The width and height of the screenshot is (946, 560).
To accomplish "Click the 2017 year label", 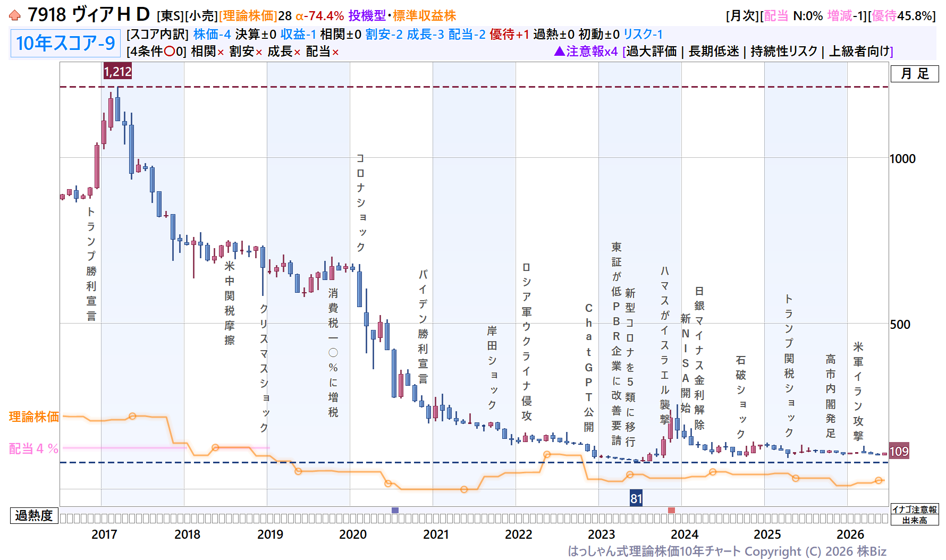I will point(104,534).
